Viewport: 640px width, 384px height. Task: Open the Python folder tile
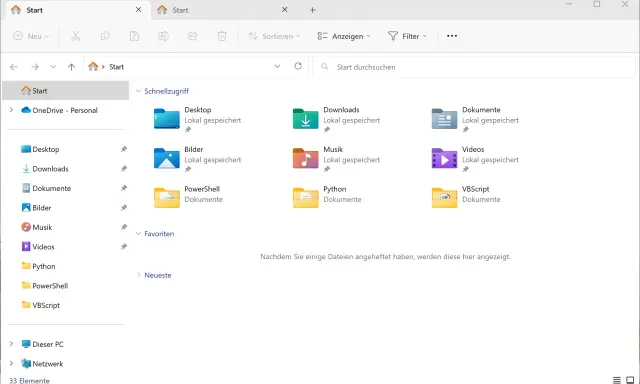[x=327, y=197]
